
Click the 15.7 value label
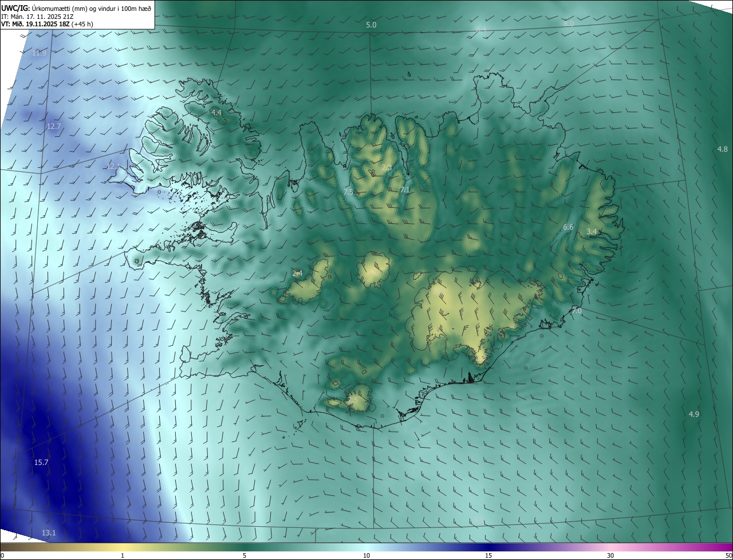(x=41, y=462)
